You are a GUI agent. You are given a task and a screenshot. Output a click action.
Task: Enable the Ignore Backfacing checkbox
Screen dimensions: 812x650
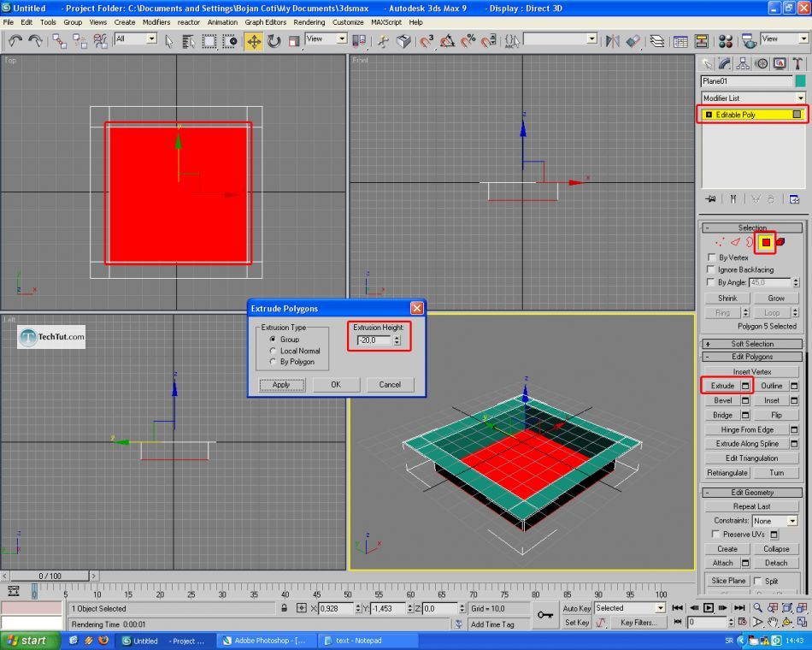click(711, 269)
